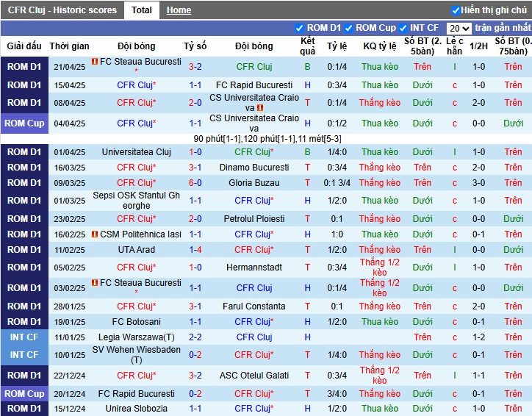The image size is (532, 416).
Task: Switch to the Total tab
Action: (142, 10)
